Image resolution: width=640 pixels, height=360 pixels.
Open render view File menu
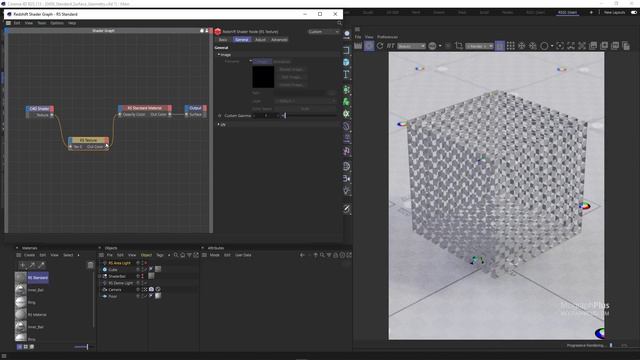coord(358,37)
